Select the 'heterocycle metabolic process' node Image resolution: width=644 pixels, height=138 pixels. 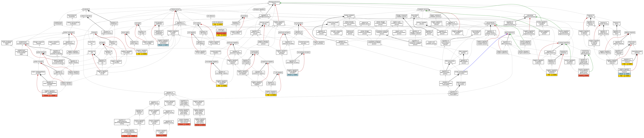point(365,23)
